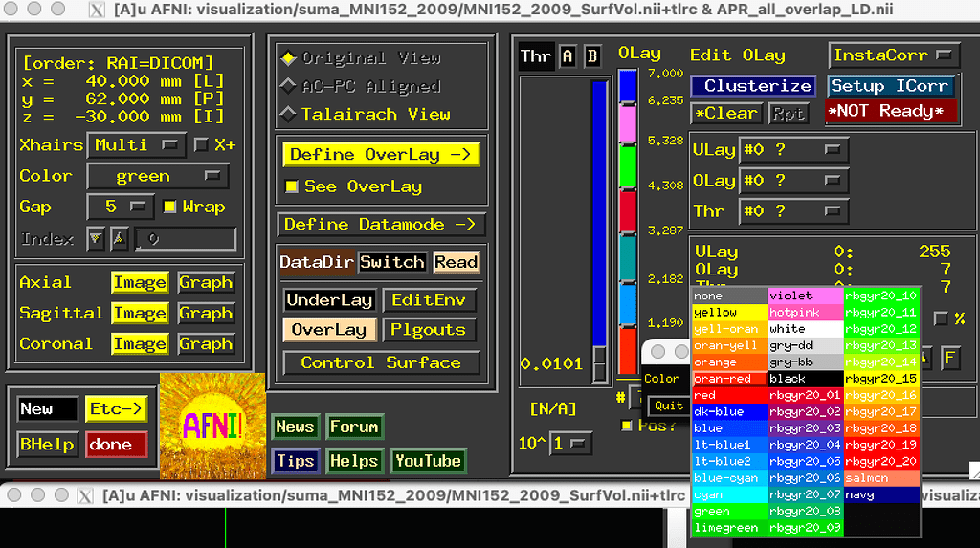Viewport: 980px width, 548px height.
Task: Click the OverLay button
Action: click(x=329, y=330)
